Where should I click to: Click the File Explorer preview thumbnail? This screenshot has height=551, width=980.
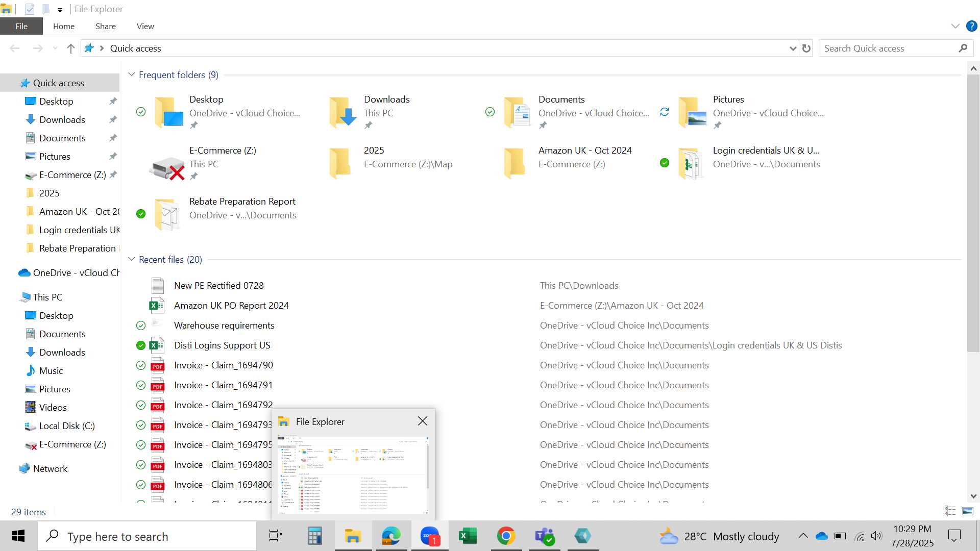(x=353, y=474)
